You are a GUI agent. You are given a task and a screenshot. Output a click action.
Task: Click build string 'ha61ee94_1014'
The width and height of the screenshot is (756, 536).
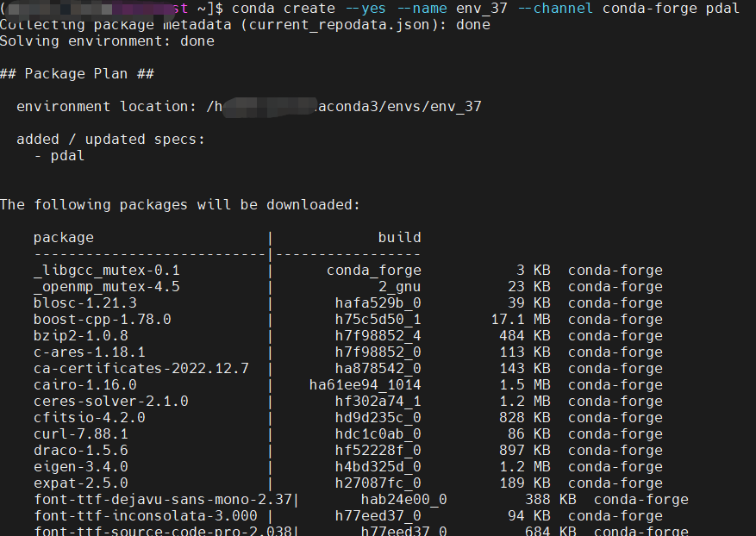[365, 385]
